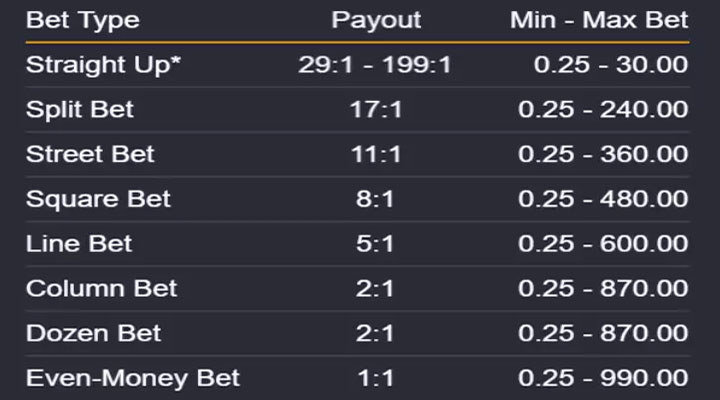Select the Dozen Bet row label
This screenshot has height=400, width=720.
93,334
